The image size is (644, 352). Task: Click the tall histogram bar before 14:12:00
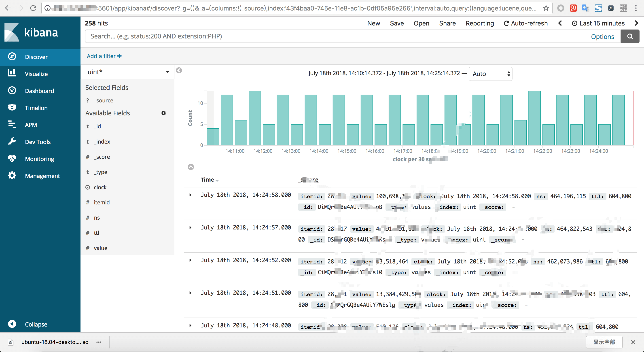click(x=255, y=118)
